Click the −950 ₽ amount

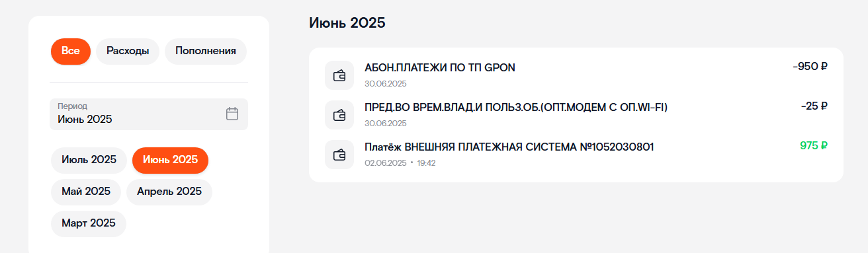click(810, 67)
